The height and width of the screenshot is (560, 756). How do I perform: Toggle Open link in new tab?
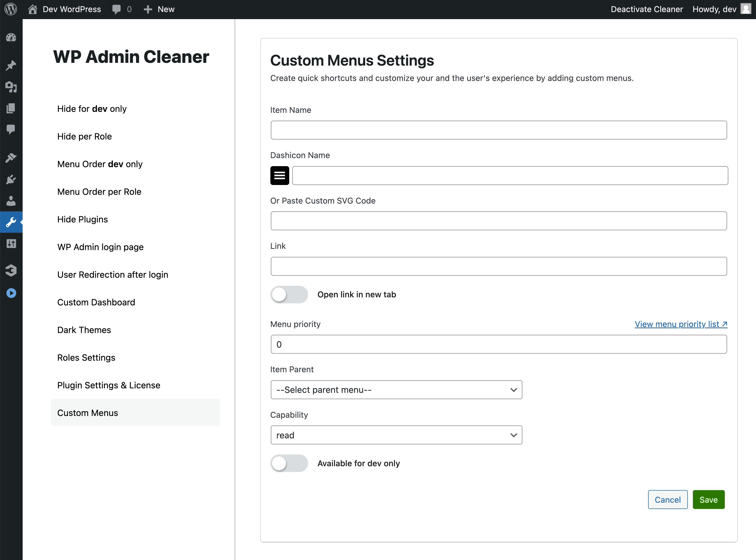pos(289,295)
